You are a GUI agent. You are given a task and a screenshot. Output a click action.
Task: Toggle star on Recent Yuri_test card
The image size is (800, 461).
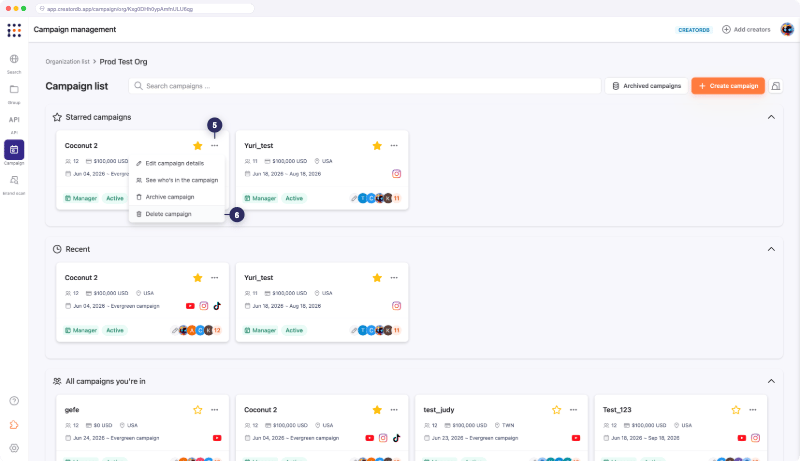pyautogui.click(x=377, y=278)
